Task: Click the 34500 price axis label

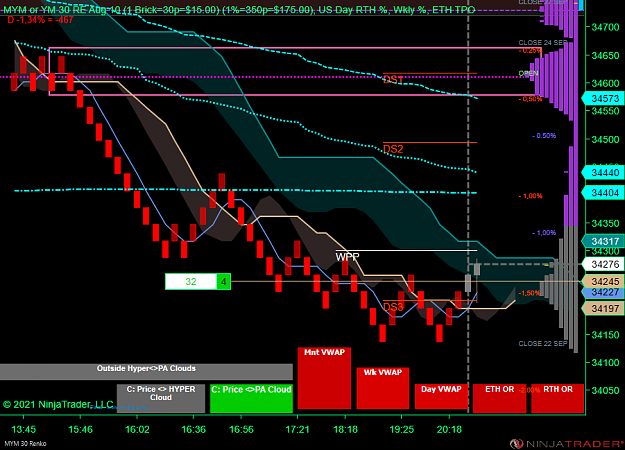Action: 605,140
